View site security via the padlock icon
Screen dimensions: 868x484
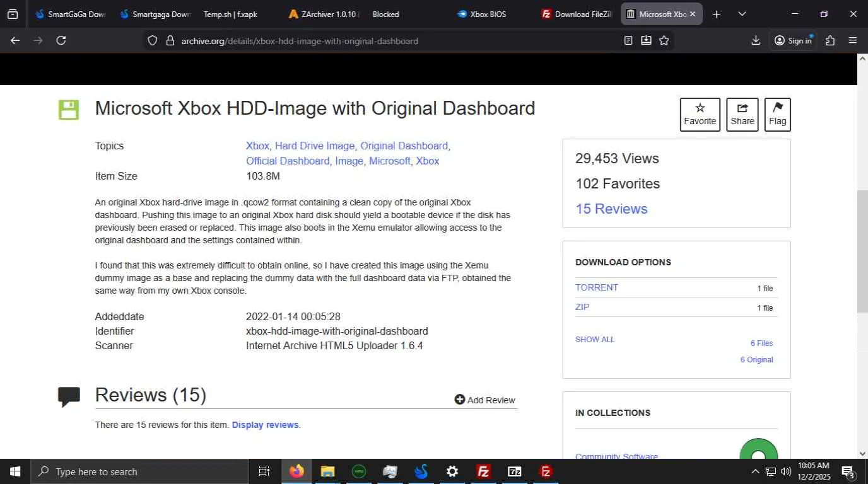click(169, 40)
